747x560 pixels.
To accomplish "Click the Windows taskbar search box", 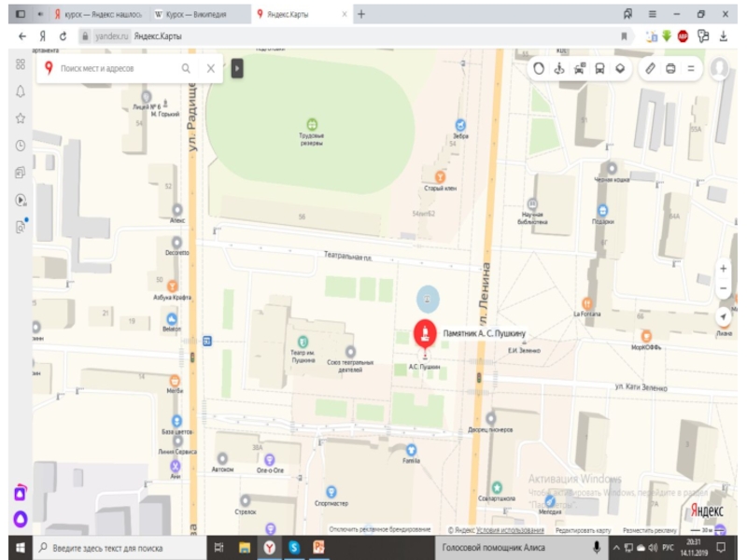I will pos(120,548).
